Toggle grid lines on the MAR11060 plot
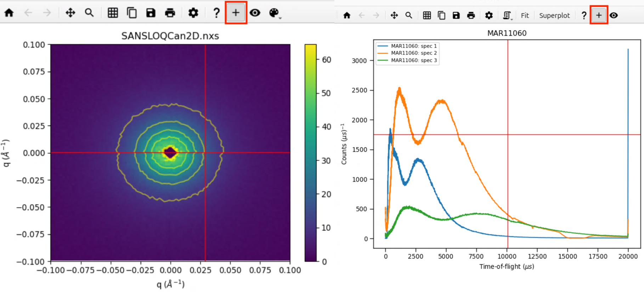This screenshot has width=644, height=296. [427, 16]
